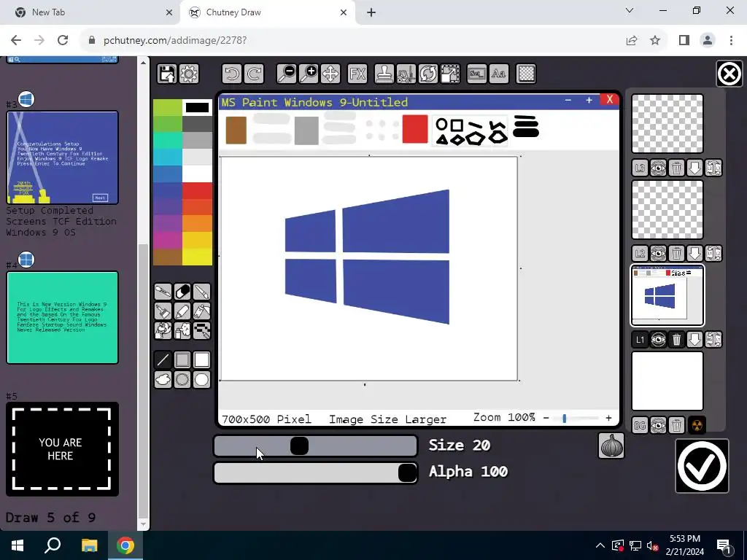Open the FX effects menu
Image resolution: width=747 pixels, height=560 pixels.
click(357, 74)
